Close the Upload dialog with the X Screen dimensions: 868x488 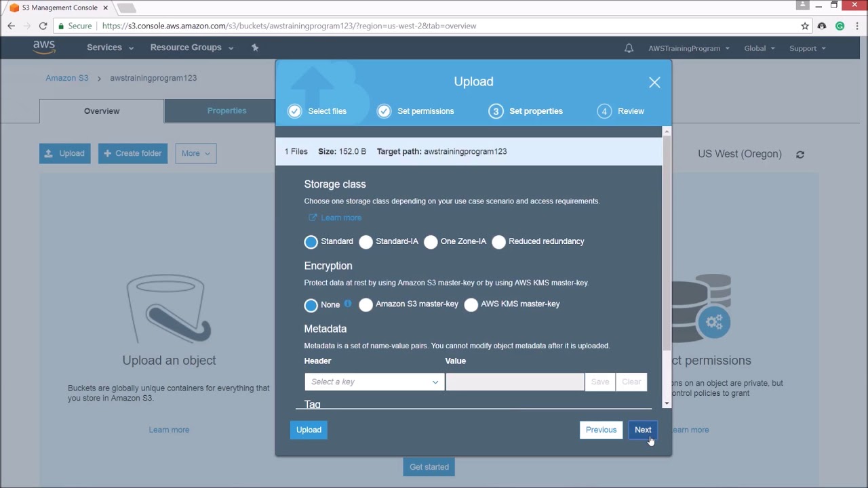(x=654, y=83)
